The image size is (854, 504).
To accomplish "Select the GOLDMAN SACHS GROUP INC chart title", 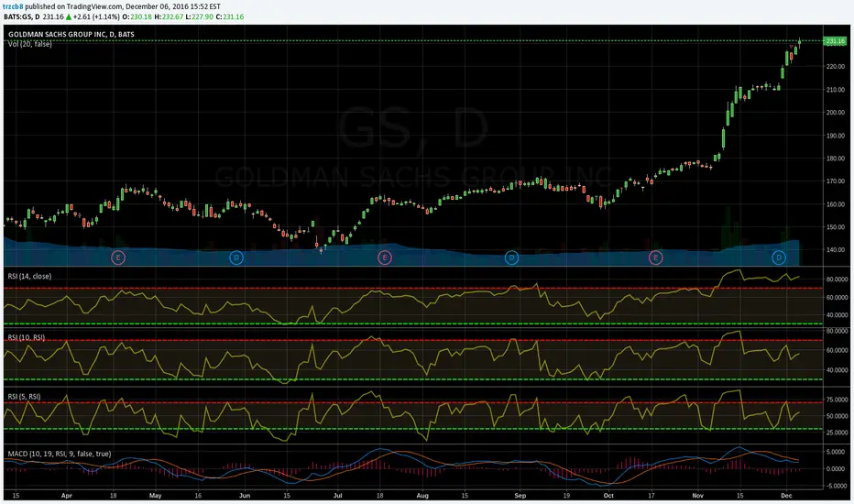I will click(71, 34).
